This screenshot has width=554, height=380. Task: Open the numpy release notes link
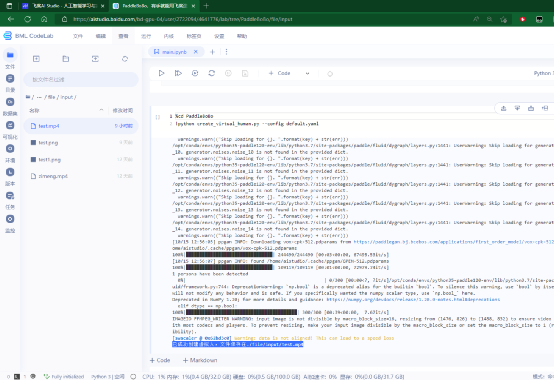click(413, 299)
